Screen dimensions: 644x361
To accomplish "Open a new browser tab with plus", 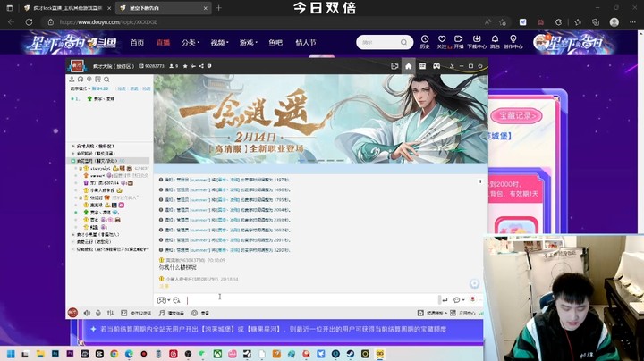I will tap(218, 8).
